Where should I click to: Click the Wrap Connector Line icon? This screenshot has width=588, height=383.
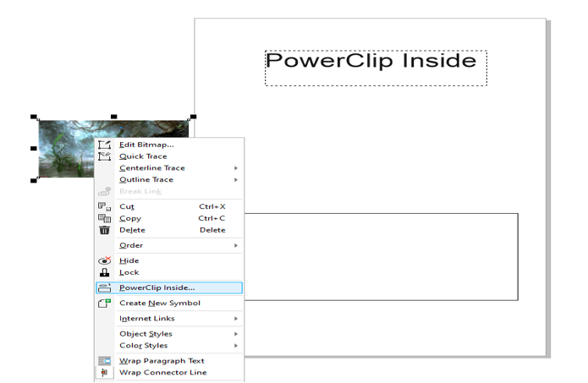tap(105, 373)
